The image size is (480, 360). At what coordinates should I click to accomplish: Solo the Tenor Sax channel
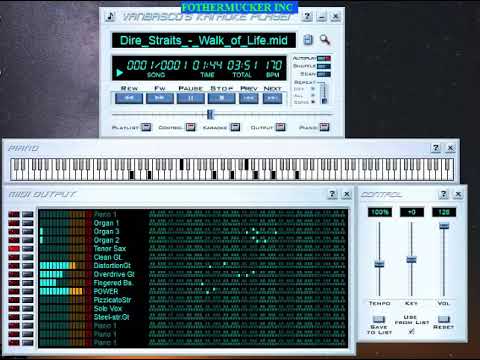click(28, 249)
